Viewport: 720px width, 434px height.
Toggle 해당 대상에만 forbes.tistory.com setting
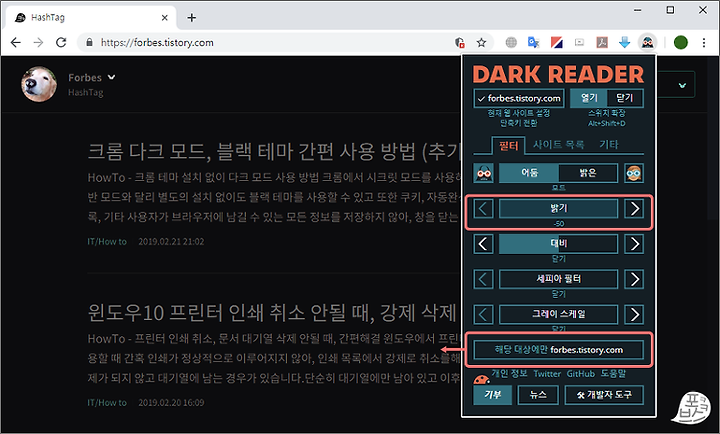point(558,350)
